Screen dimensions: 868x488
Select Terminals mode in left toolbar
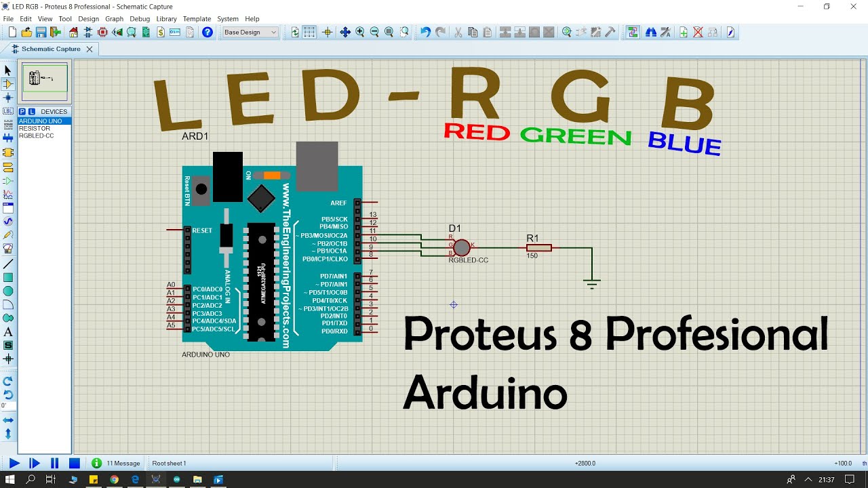click(8, 167)
